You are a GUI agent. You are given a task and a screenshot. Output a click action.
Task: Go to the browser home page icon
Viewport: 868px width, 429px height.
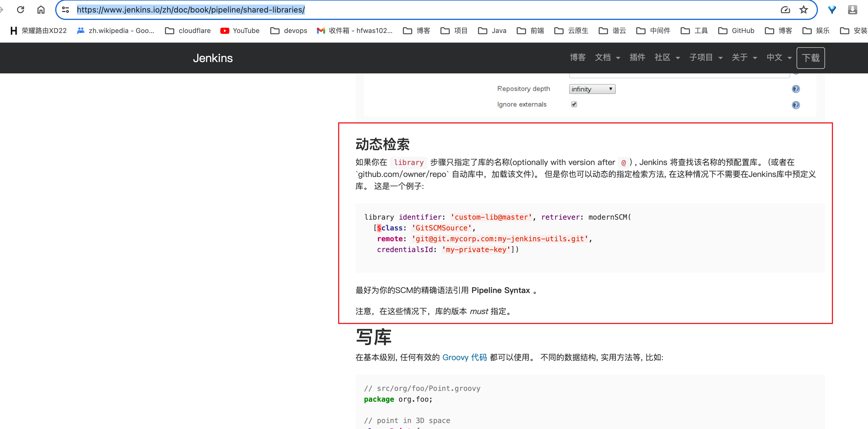click(41, 9)
